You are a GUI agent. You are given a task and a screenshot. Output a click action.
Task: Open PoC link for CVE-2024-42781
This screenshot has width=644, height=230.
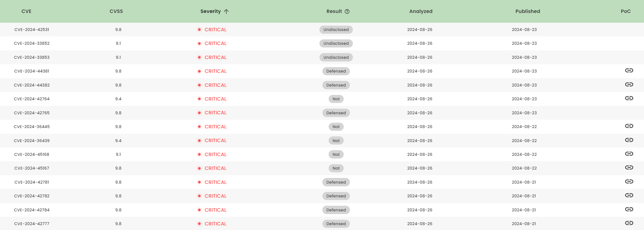(x=629, y=182)
